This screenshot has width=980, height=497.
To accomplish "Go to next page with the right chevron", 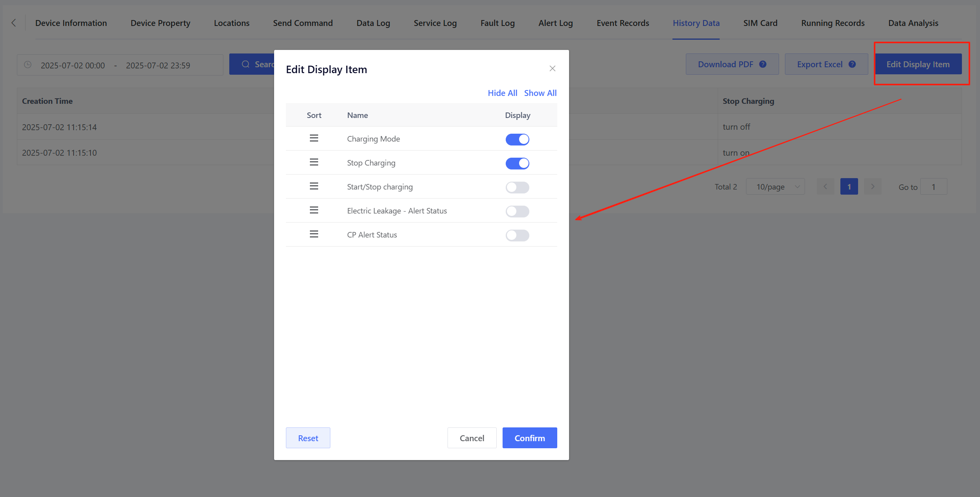I will pyautogui.click(x=873, y=187).
